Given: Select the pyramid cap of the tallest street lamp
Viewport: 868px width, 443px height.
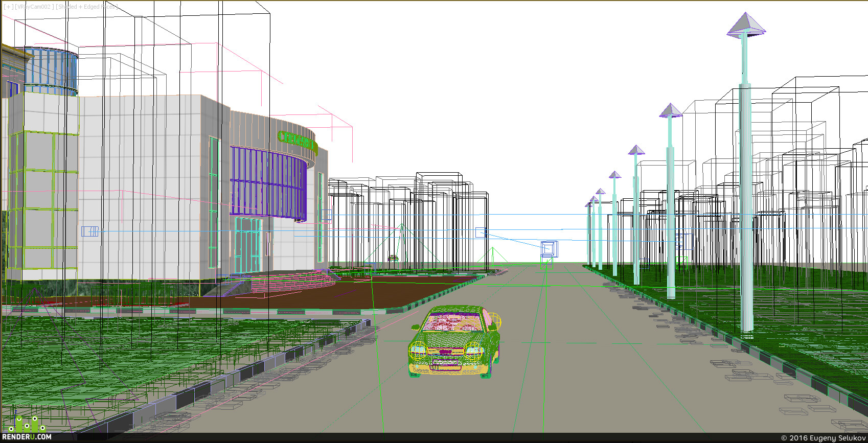Looking at the screenshot, I should (746, 25).
